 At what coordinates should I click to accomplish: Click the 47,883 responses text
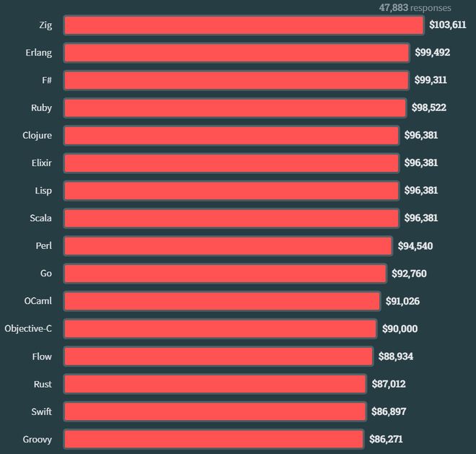[x=415, y=8]
